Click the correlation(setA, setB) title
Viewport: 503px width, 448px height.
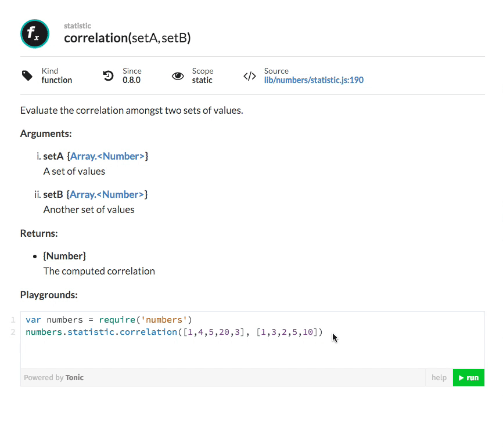coord(127,38)
